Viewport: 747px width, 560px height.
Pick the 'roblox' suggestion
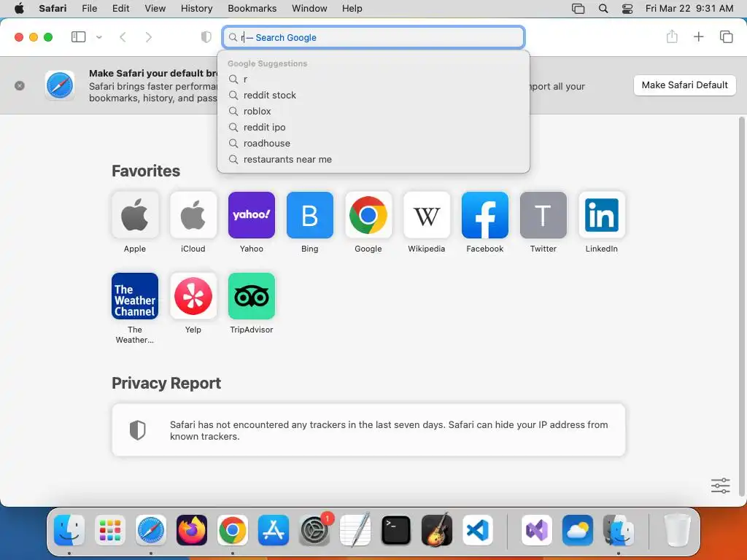[373, 112]
